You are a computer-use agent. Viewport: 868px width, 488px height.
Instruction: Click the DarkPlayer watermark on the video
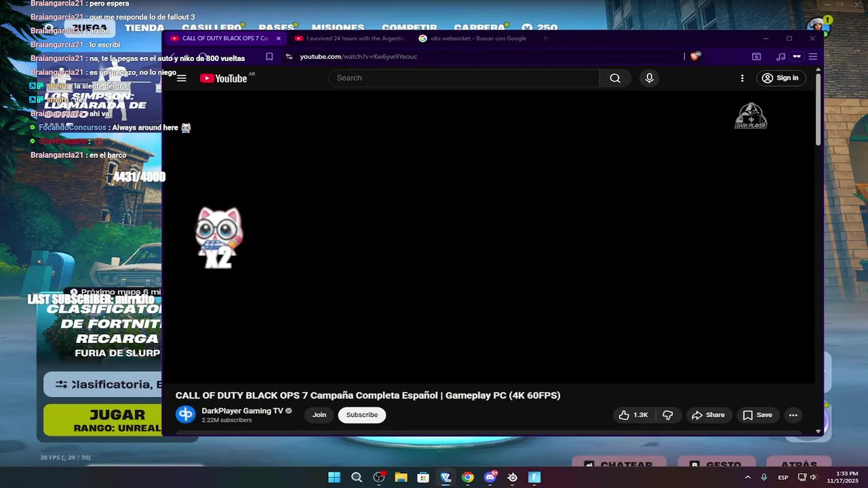click(x=751, y=116)
